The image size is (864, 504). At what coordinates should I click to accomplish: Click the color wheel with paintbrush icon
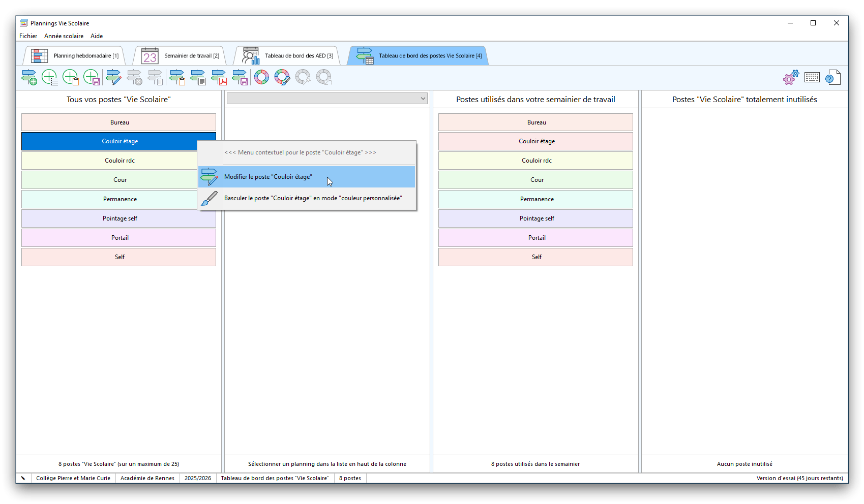[x=282, y=77]
